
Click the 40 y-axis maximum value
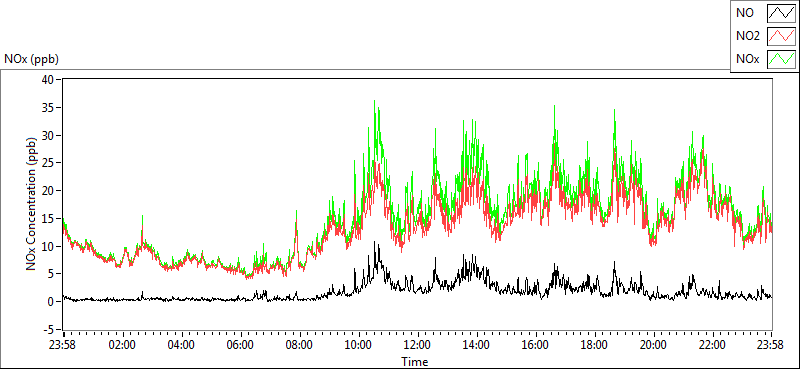click(x=48, y=80)
